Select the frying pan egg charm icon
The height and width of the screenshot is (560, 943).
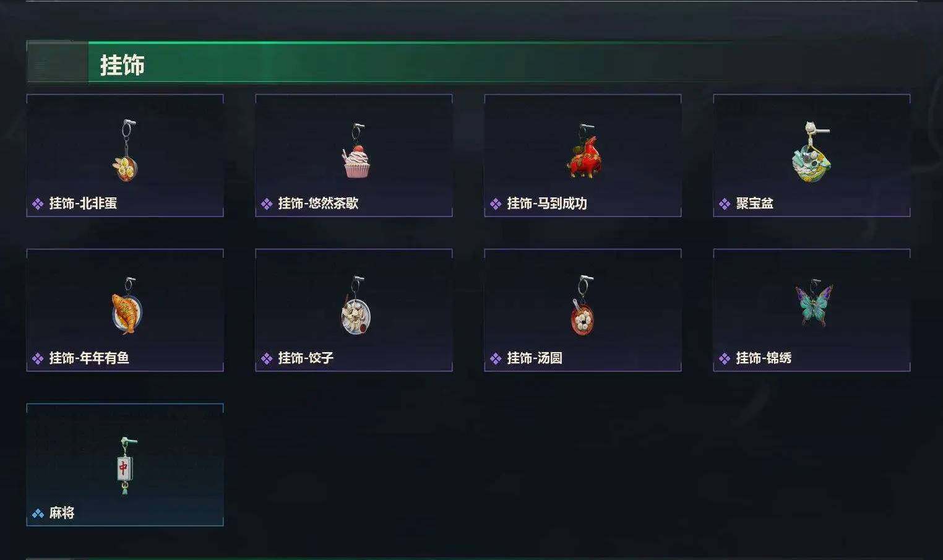click(126, 150)
